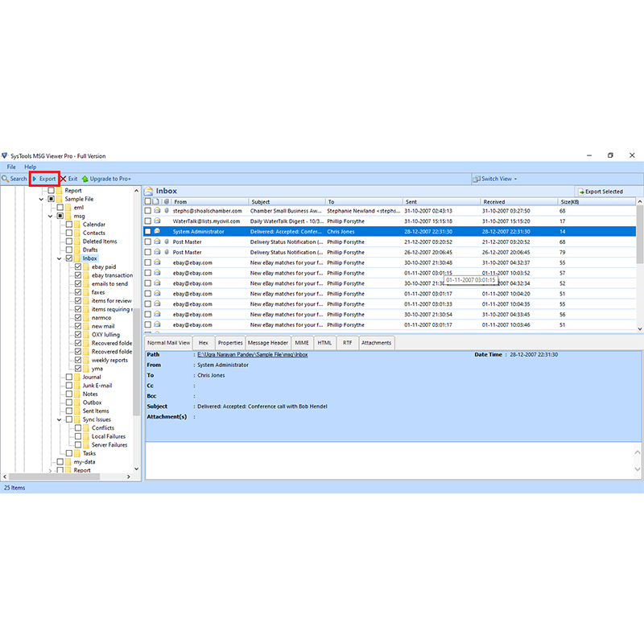Screen dimensions: 644x644
Task: Select the Server Failures tree folder
Action: pos(109,445)
